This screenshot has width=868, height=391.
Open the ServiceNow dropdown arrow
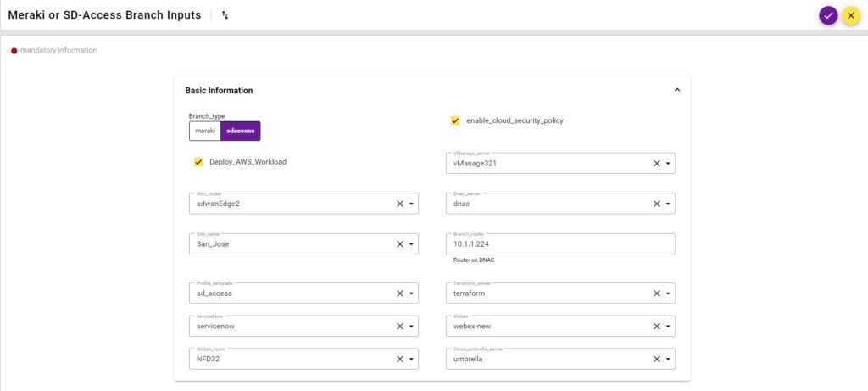click(411, 327)
